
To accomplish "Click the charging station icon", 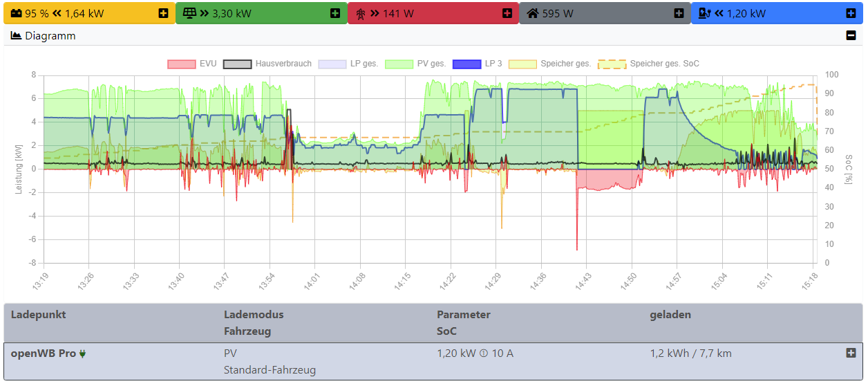I will coord(705,13).
